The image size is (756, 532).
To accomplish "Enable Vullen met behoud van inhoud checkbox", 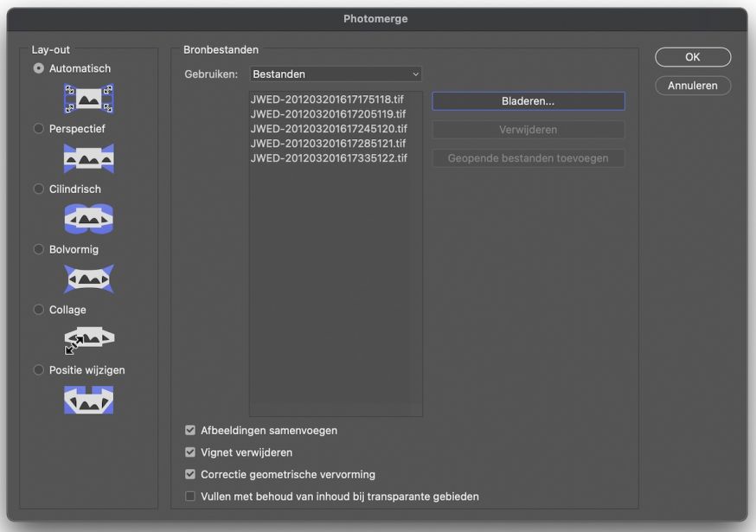I will 190,497.
